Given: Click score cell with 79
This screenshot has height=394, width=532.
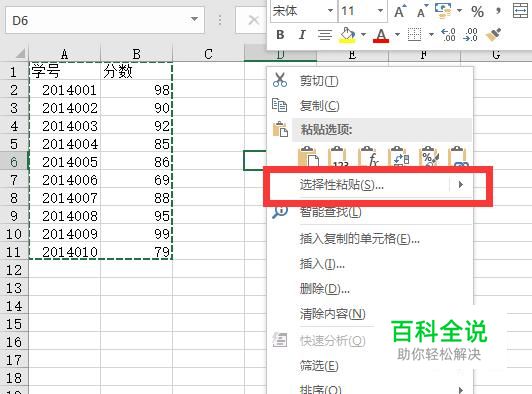Looking at the screenshot, I should [x=137, y=252].
